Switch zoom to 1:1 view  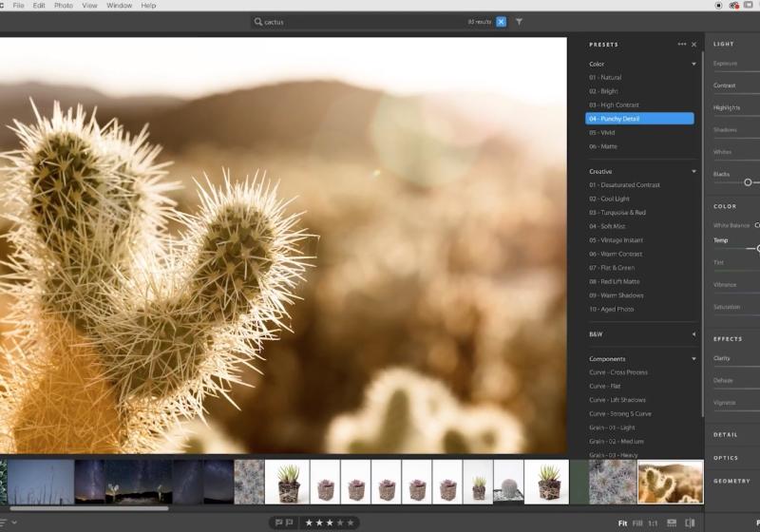(653, 523)
